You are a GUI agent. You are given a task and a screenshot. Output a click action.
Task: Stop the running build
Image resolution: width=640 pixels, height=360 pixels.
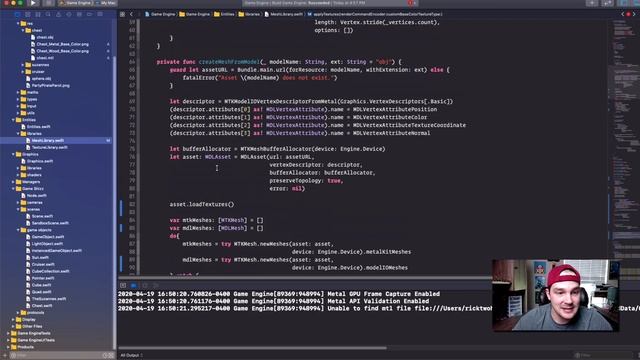(48, 3)
